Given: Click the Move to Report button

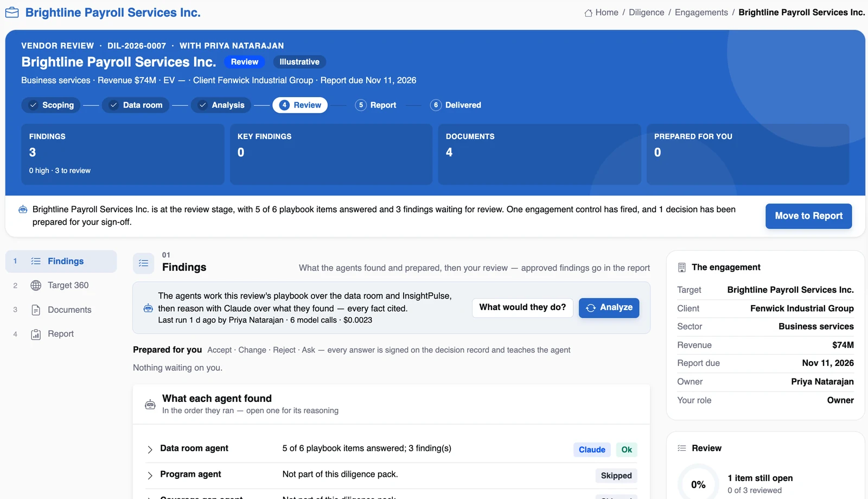Looking at the screenshot, I should pos(809,216).
